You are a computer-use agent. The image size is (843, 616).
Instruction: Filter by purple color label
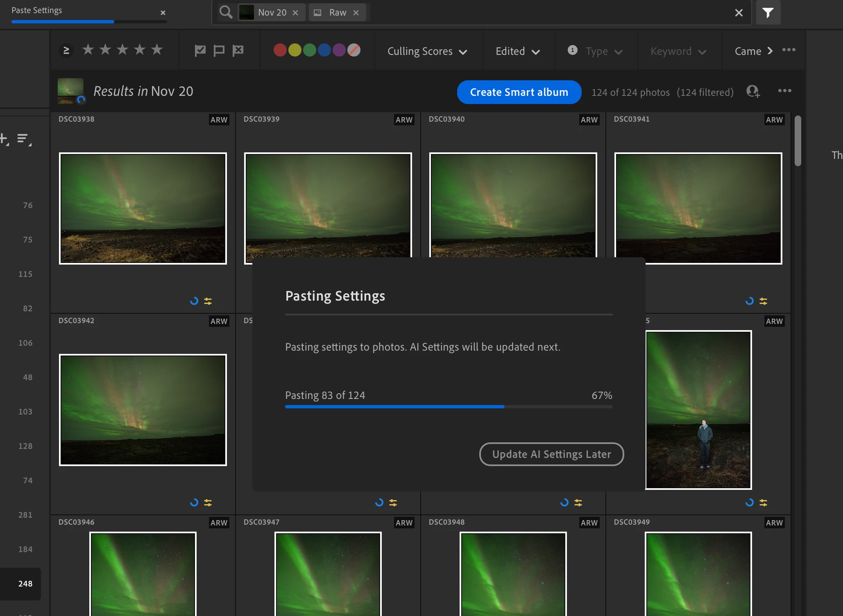tap(339, 50)
